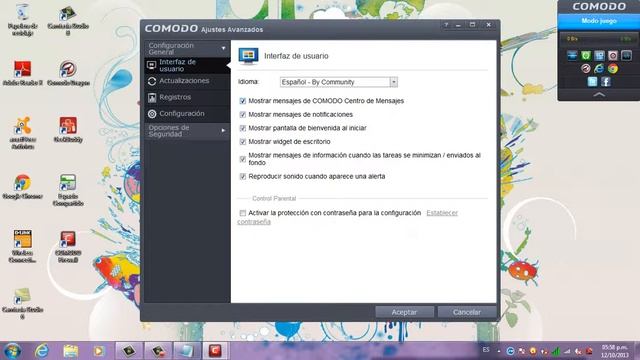Screen dimensions: 640x360
Task: Click the ES language indicator in the taskbar
Action: tap(486, 350)
